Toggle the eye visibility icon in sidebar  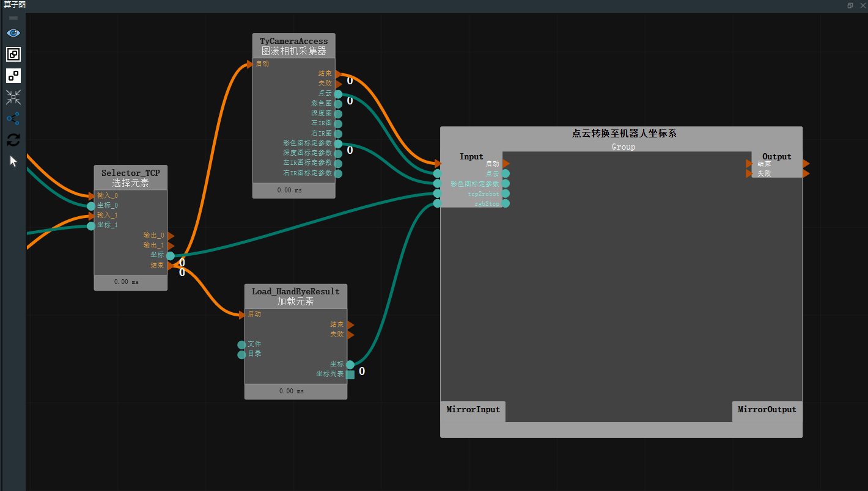(13, 33)
